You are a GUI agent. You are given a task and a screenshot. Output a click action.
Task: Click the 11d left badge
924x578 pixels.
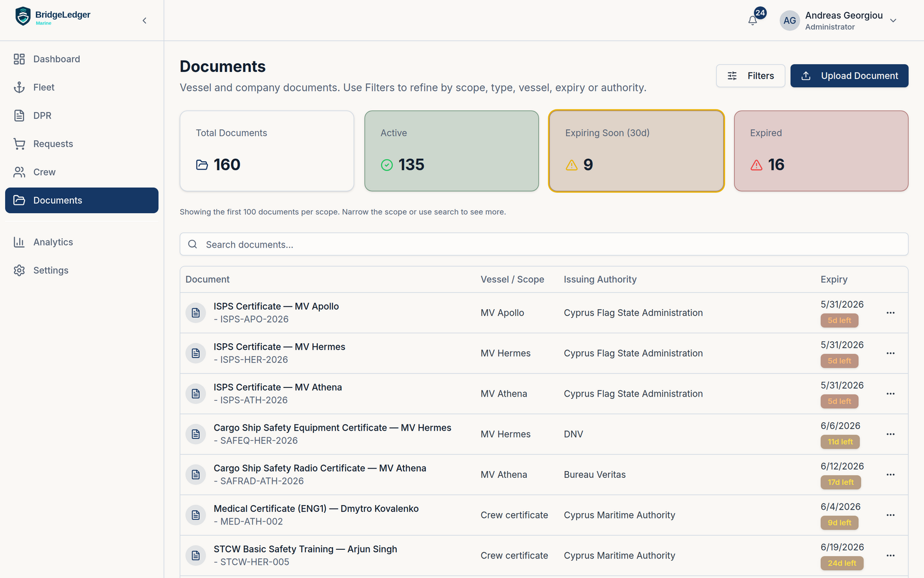coord(840,442)
